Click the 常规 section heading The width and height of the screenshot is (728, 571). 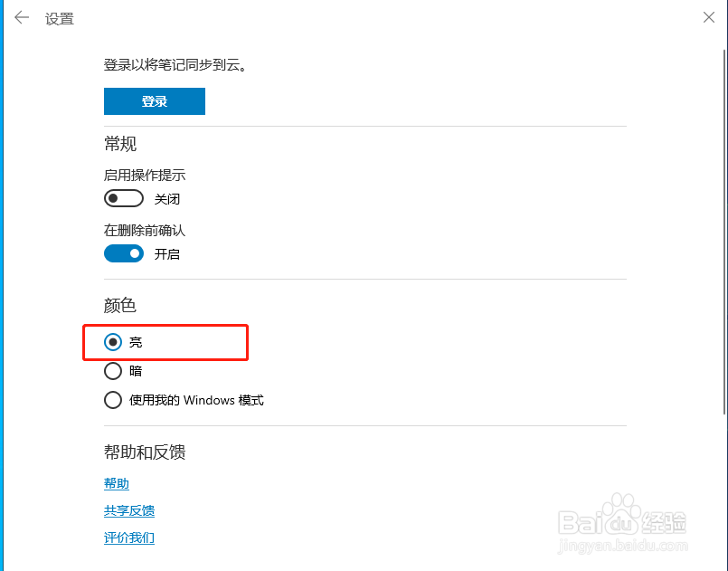(x=118, y=143)
